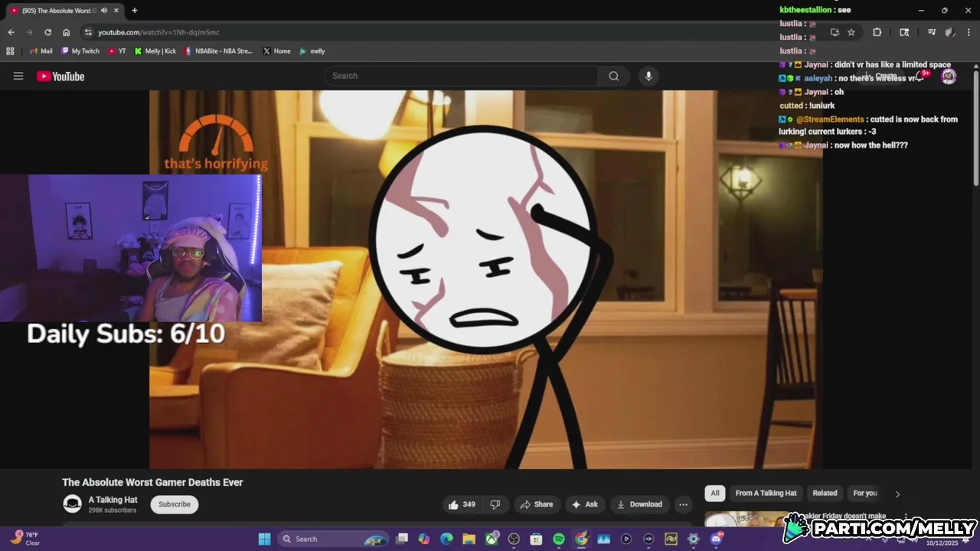Open Chrome three-dot customize menu
Viewport: 980px width, 551px height.
click(967, 32)
